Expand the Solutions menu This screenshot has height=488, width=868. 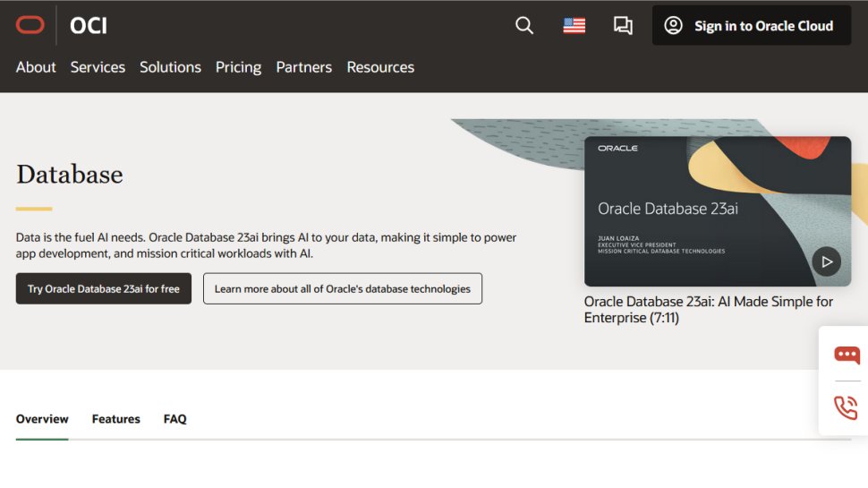pos(170,67)
